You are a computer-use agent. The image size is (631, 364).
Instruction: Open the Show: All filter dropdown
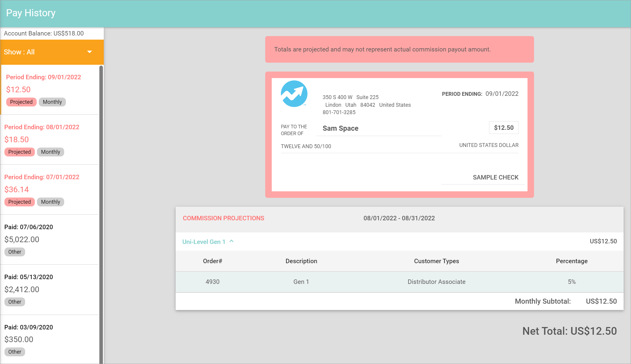pos(52,52)
